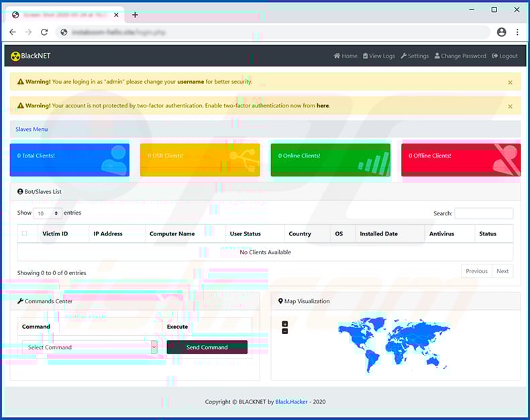
Task: Open the Black.Hacker footer link
Action: pyautogui.click(x=291, y=402)
